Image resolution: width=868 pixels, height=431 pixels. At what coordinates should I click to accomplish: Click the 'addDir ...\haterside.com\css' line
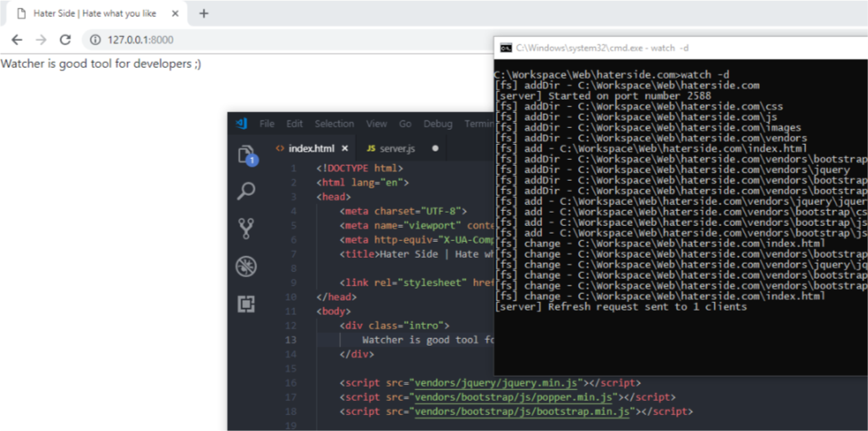tap(638, 106)
